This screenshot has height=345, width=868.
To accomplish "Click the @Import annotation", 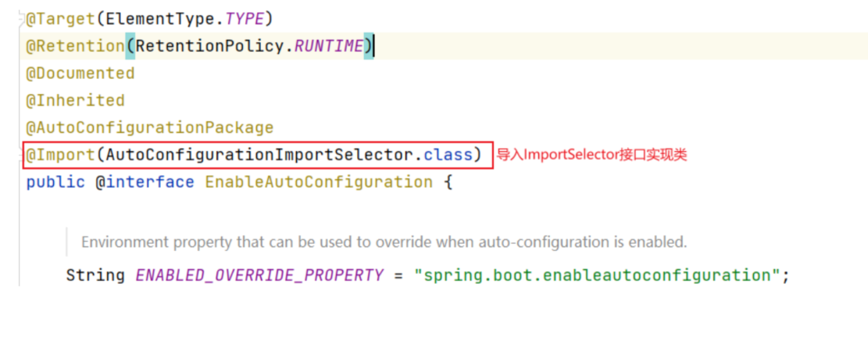I will coord(59,155).
